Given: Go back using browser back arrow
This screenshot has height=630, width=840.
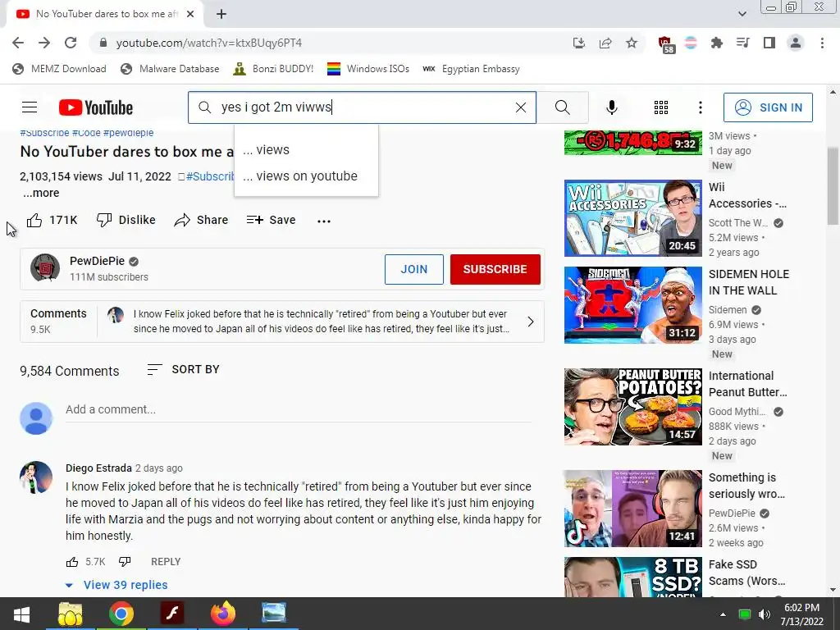Looking at the screenshot, I should point(18,43).
